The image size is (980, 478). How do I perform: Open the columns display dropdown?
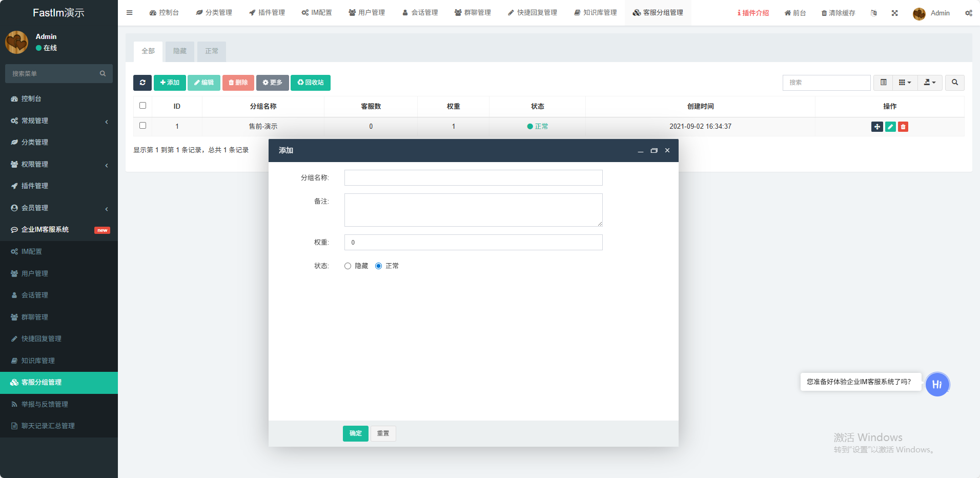pos(905,83)
